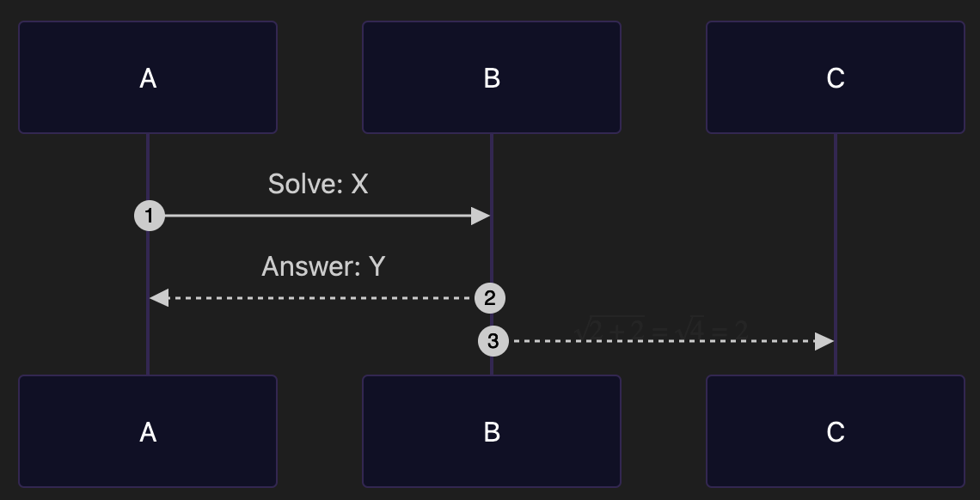Click the sequence number 1 badge
The image size is (980, 500).
click(149, 216)
